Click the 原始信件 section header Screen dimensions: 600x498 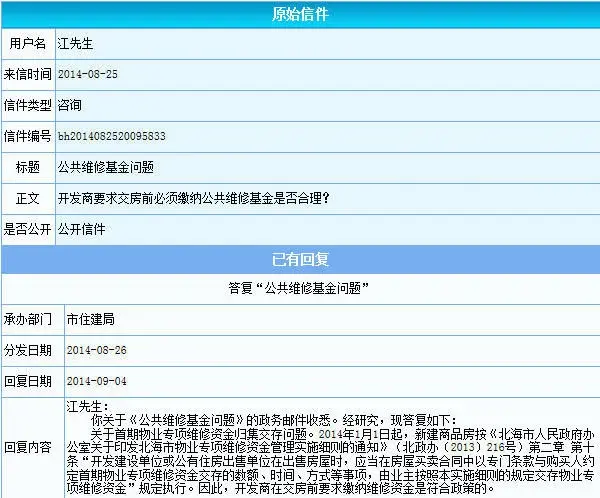click(300, 14)
